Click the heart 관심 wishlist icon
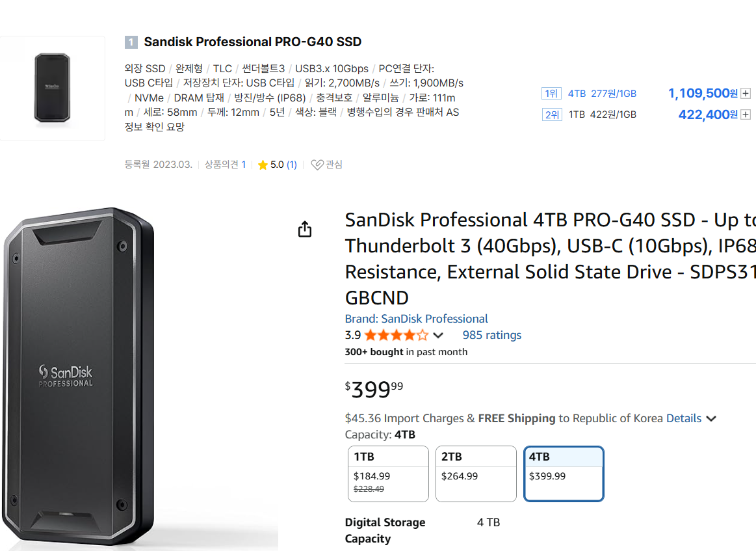 pyautogui.click(x=317, y=165)
